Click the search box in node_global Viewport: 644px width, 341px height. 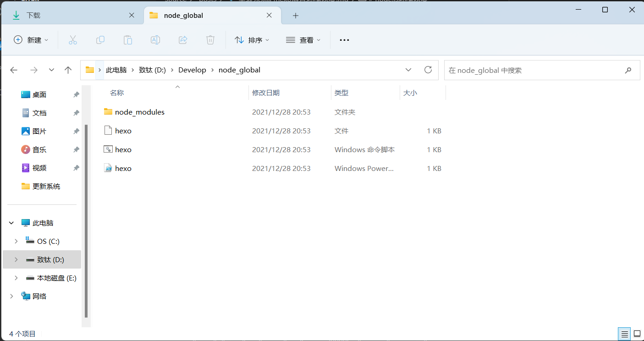(x=542, y=70)
